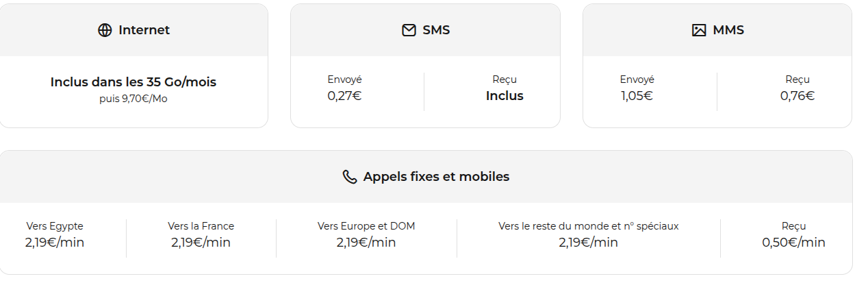
Task: Click the globe icon beside Internet
Action: pos(105,30)
